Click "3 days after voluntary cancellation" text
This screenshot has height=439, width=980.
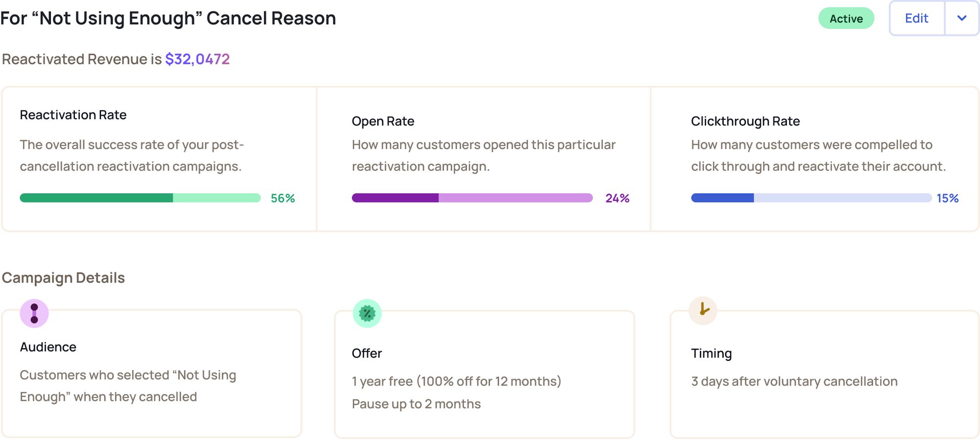tap(794, 382)
